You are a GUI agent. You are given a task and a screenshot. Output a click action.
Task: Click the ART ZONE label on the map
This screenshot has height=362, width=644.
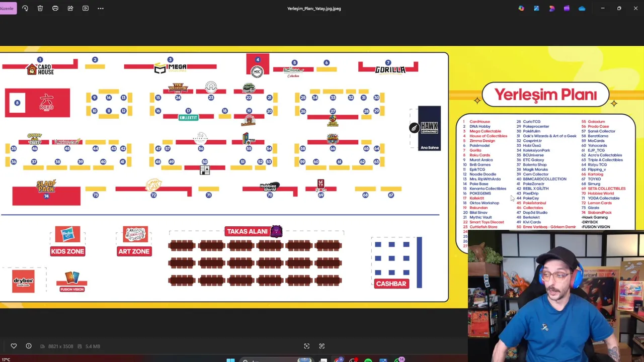pyautogui.click(x=134, y=251)
